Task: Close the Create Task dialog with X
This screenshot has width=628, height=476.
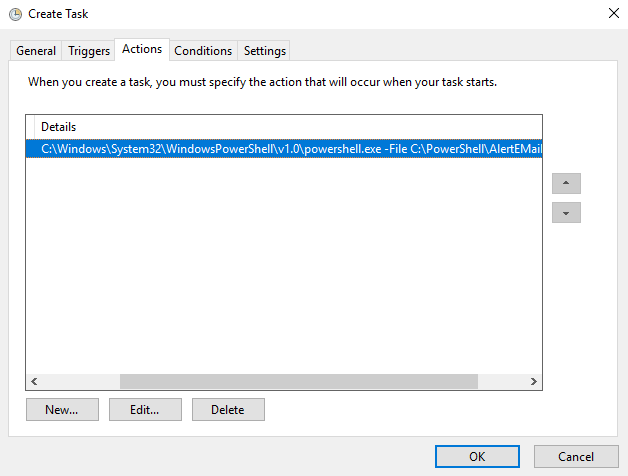Action: point(614,13)
